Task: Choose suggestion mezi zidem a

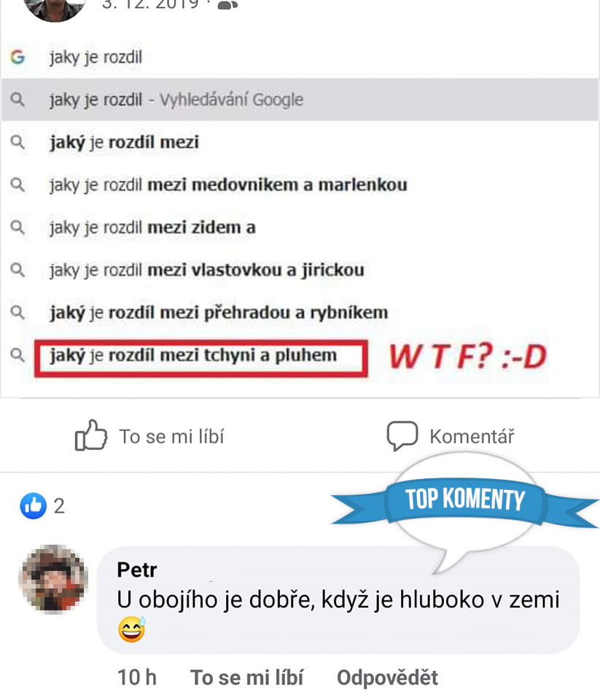Action: [300, 227]
